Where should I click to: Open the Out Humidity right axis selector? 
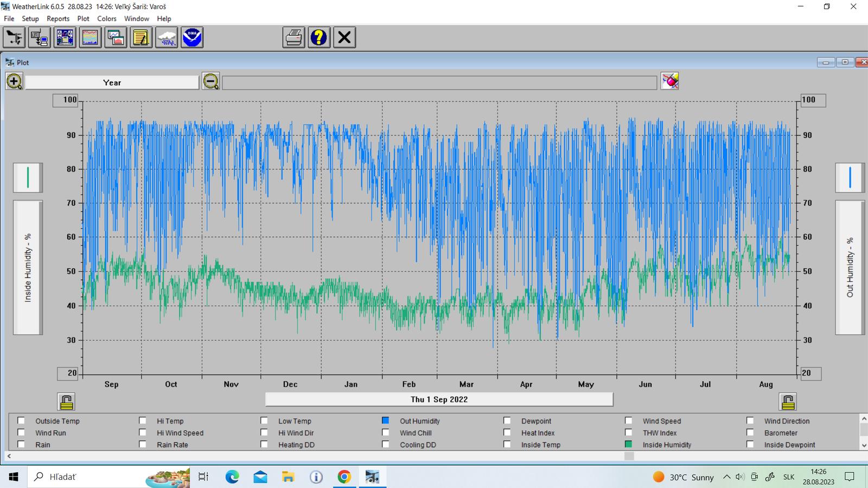(850, 267)
